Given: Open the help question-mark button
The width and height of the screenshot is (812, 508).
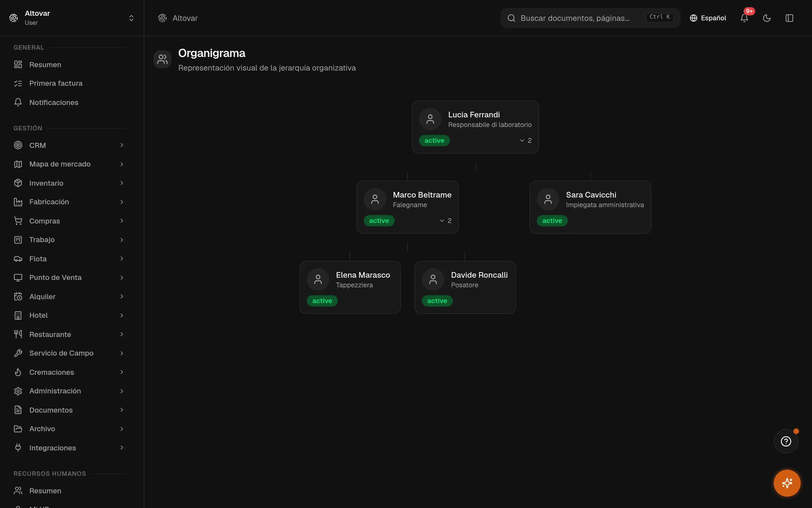Looking at the screenshot, I should click(786, 441).
